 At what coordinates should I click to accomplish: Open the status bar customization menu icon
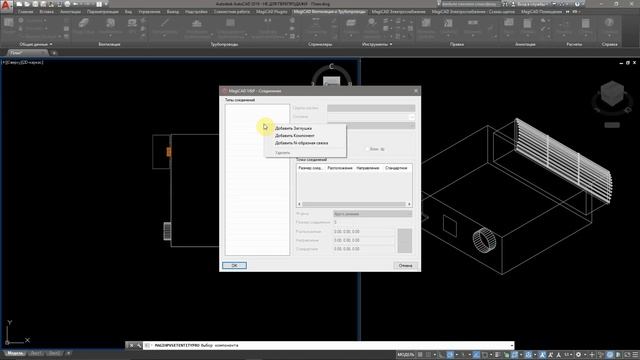[635, 355]
